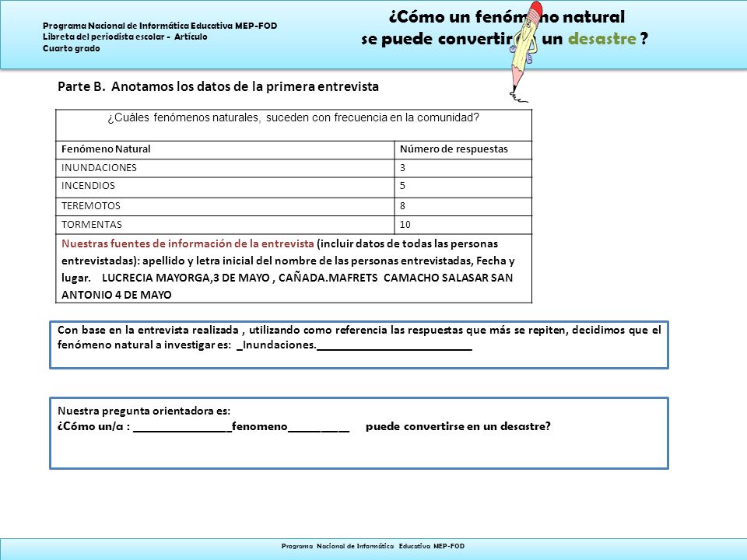Click the header 'Programa Nacional de Informática Educativa MEP-FOD'

(x=160, y=26)
